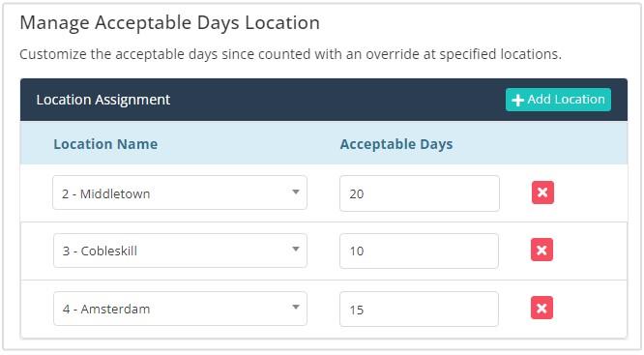Delete the 3 - Cobleskill row with red X

542,250
